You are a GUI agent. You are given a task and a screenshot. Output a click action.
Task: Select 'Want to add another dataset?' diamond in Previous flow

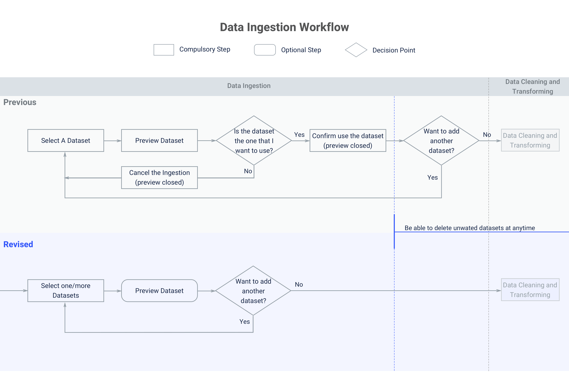[441, 141]
